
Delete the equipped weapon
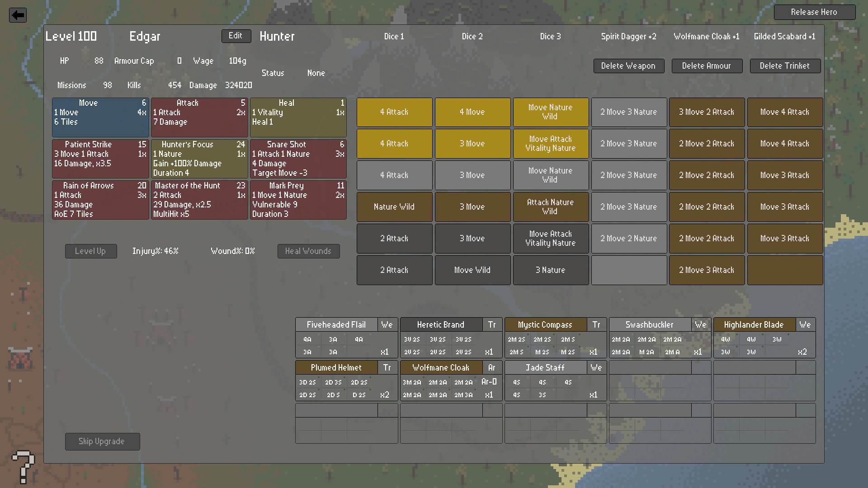628,66
